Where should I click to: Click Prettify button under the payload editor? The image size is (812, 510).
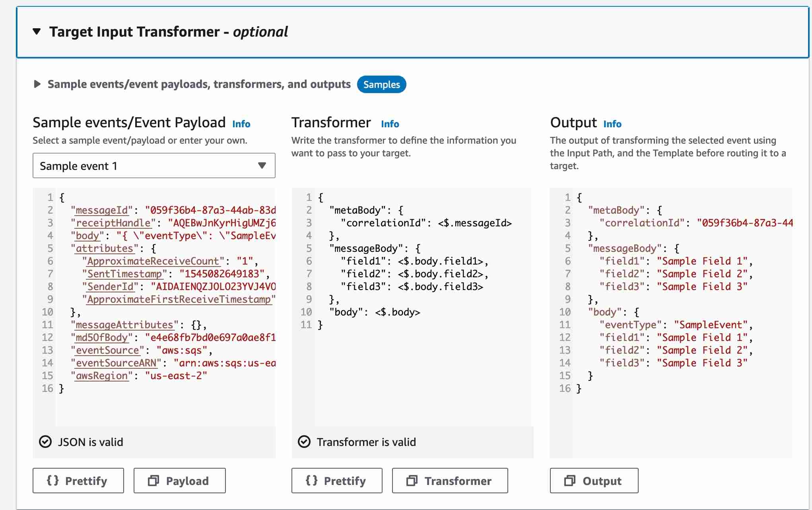tap(78, 481)
